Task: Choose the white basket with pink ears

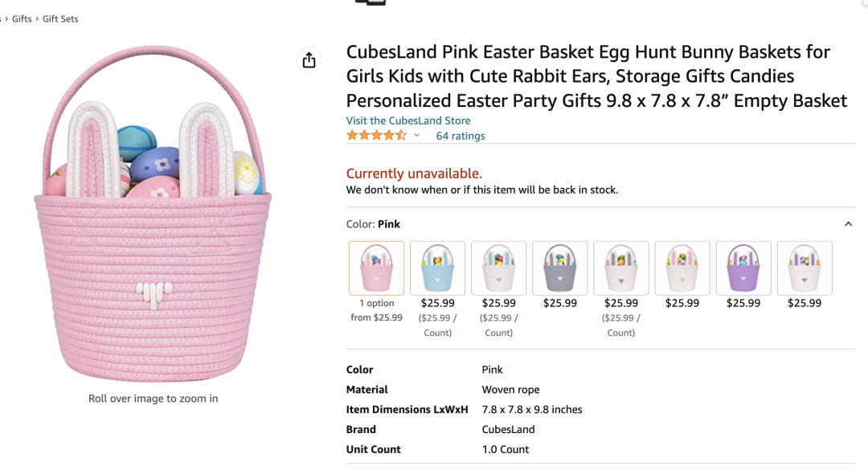Action: [682, 268]
